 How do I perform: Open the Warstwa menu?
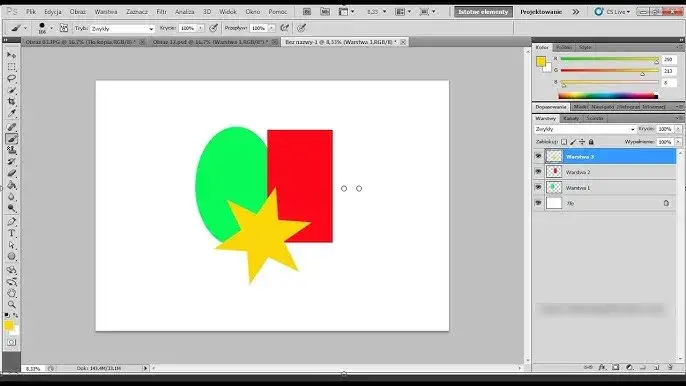(x=106, y=12)
